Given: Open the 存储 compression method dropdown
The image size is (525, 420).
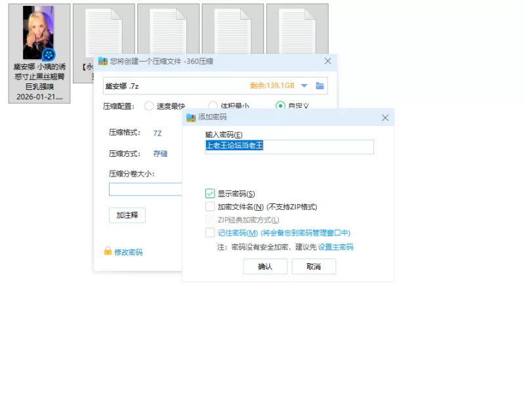Looking at the screenshot, I should click(160, 154).
